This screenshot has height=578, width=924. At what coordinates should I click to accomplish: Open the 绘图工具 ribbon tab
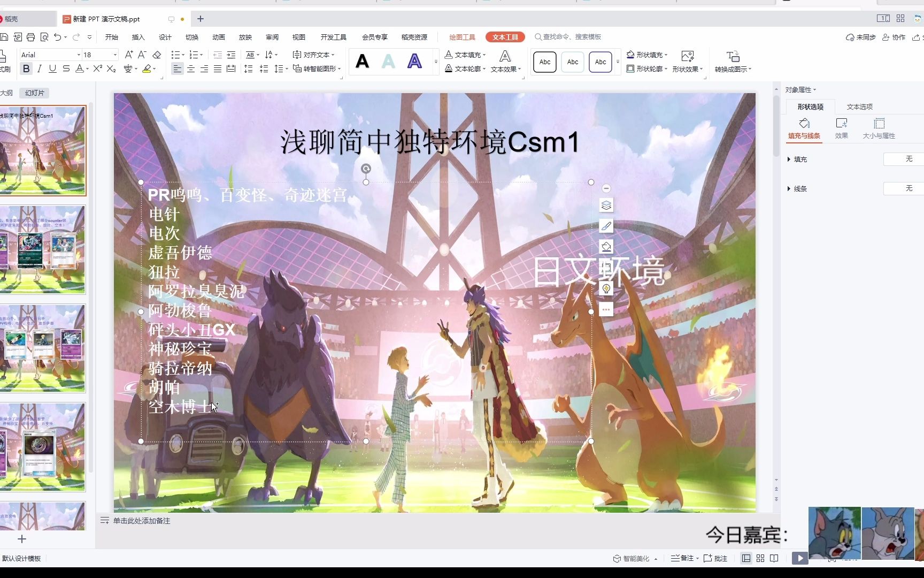click(462, 37)
